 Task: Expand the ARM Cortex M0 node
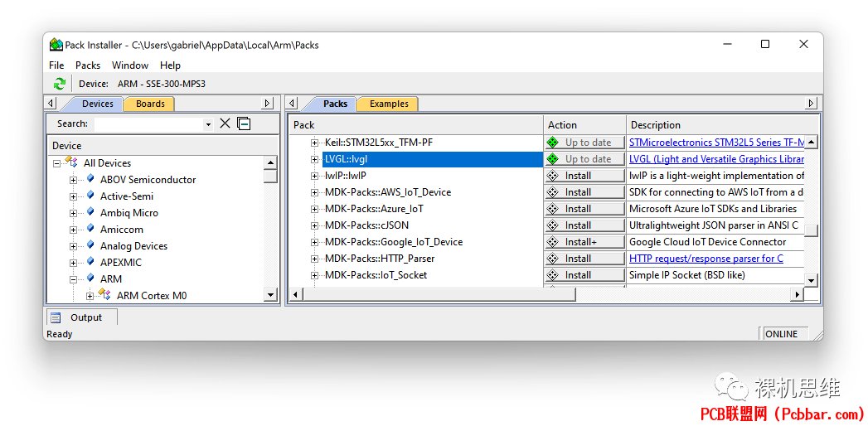pyautogui.click(x=90, y=297)
